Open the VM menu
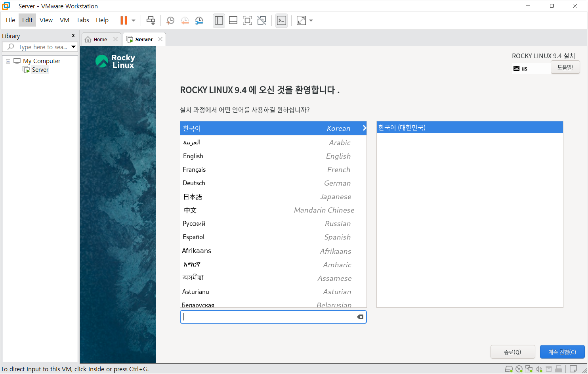 pyautogui.click(x=65, y=20)
